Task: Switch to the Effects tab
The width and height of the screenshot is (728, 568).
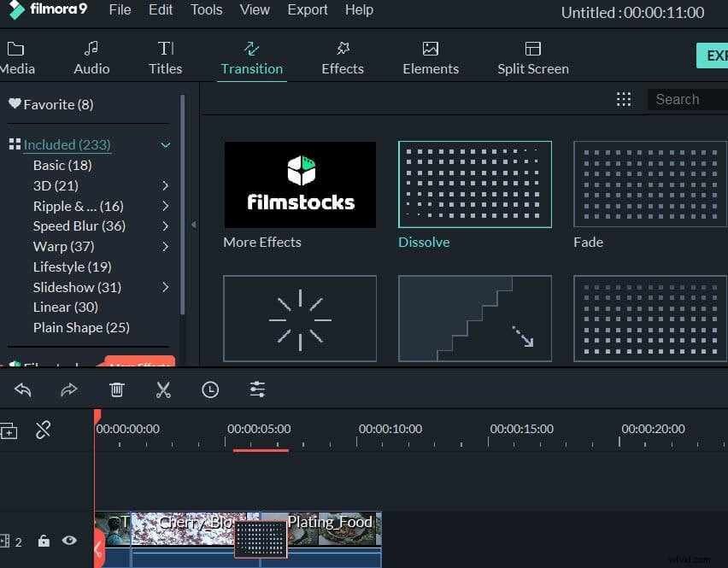Action: click(x=342, y=56)
